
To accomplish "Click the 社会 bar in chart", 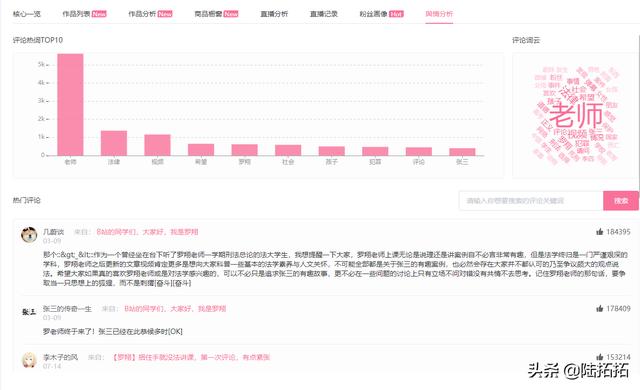I will coord(288,150).
